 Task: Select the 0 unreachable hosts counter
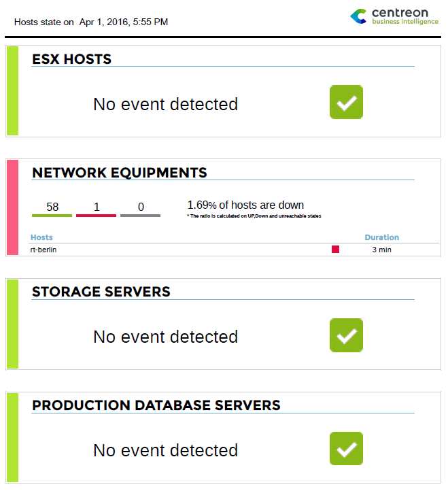140,207
